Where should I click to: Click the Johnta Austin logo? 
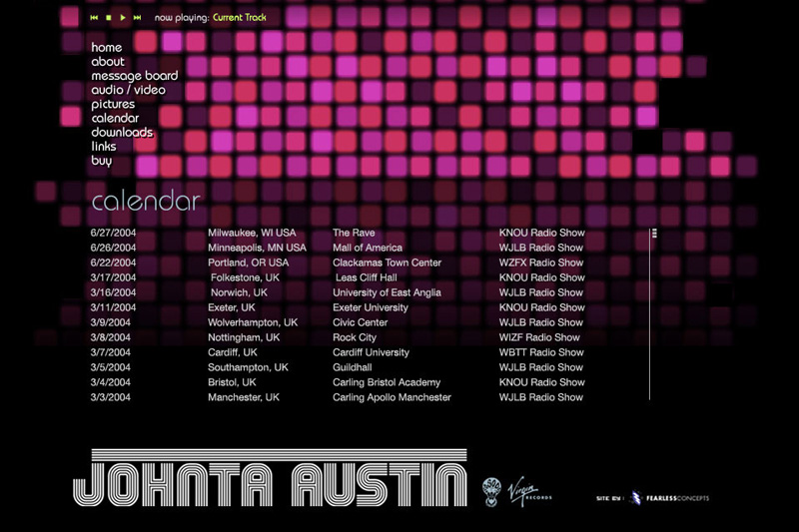tap(270, 482)
